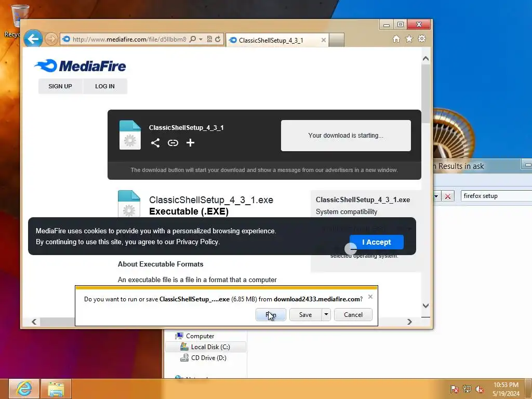Maximize the Internet Explorer window
The width and height of the screenshot is (532, 399).
(401, 24)
